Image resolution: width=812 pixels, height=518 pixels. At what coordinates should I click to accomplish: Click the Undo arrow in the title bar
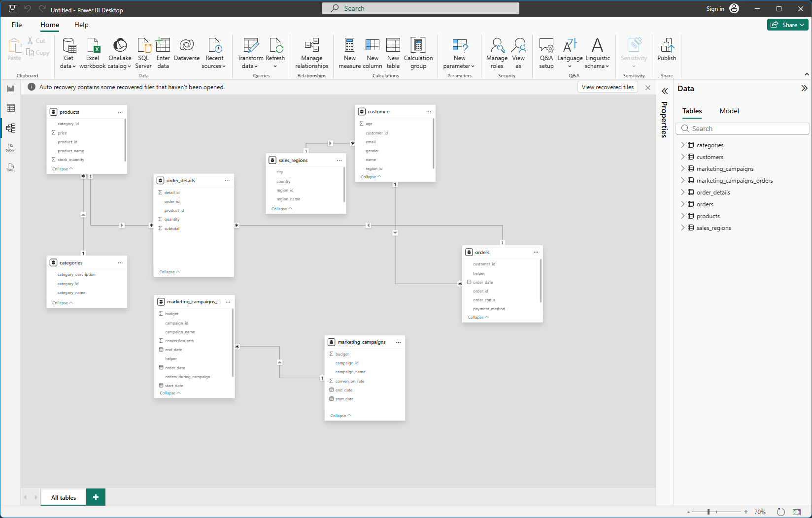[x=28, y=8]
